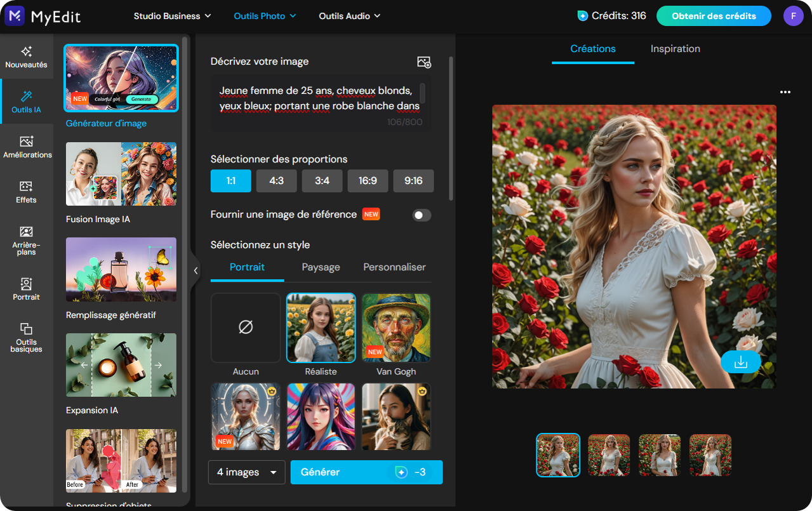Toggle Fournir une image de référence switch
812x511 pixels.
coord(422,215)
